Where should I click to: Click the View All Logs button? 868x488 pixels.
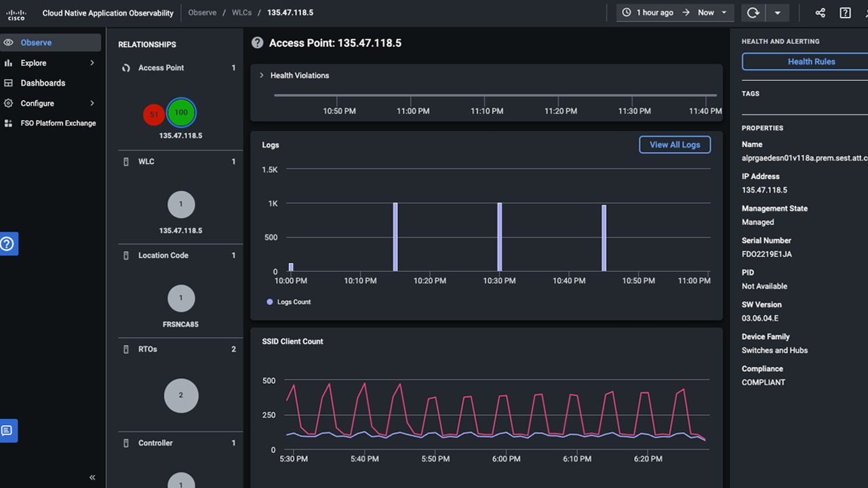(674, 144)
